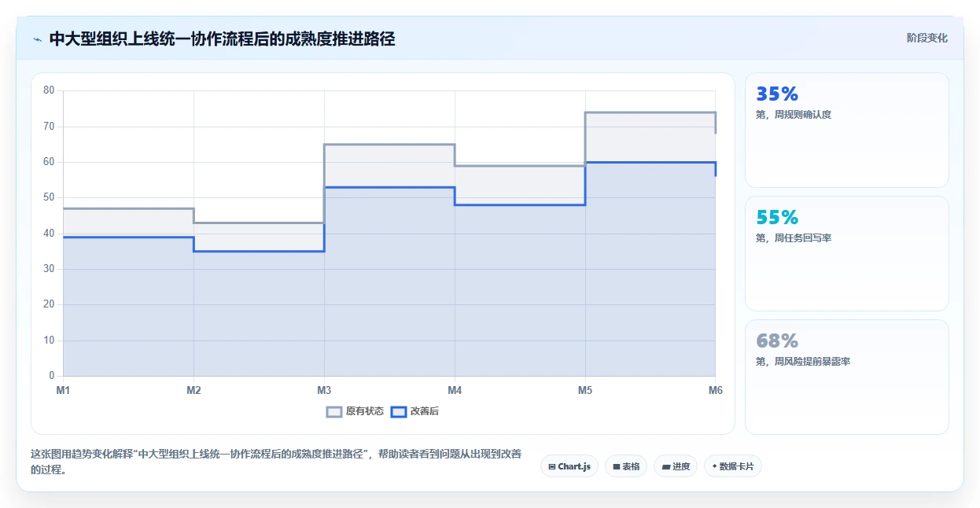Click the 55% value card

coord(847,253)
